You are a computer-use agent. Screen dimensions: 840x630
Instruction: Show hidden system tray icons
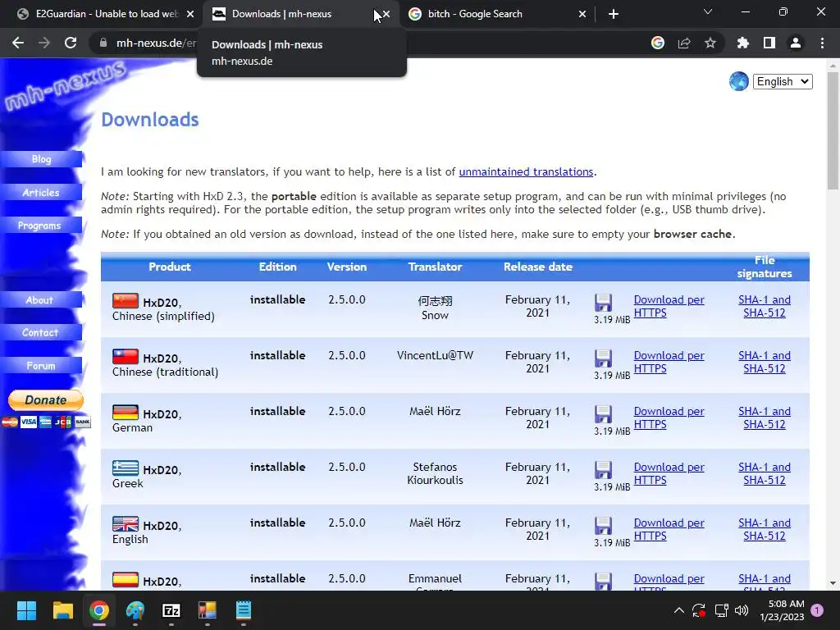click(678, 610)
